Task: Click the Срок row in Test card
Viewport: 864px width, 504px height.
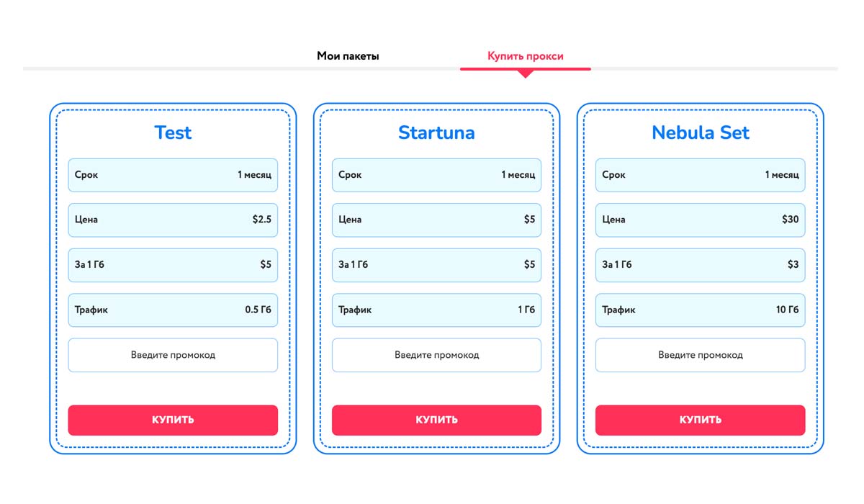Action: coord(173,175)
